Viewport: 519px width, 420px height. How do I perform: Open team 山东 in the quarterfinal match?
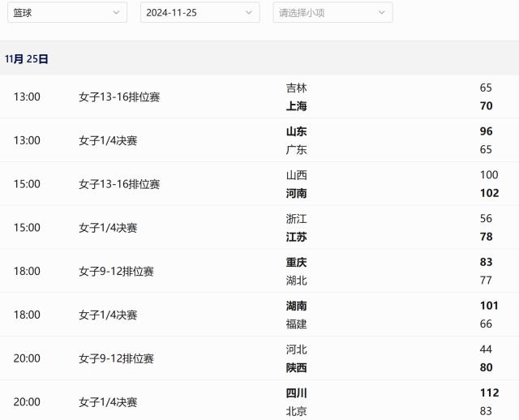coord(297,131)
